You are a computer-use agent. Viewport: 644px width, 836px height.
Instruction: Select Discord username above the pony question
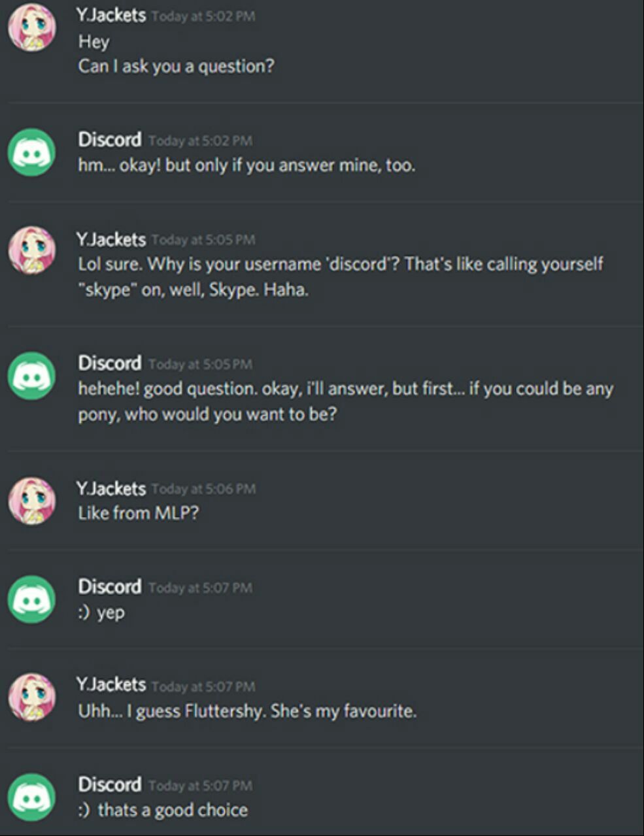(109, 363)
